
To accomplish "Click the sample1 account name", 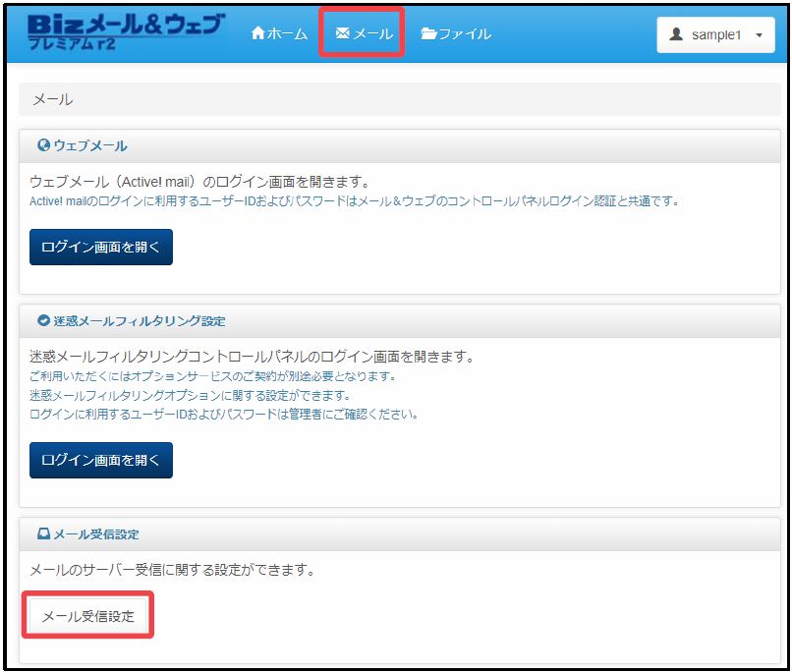I will click(716, 34).
